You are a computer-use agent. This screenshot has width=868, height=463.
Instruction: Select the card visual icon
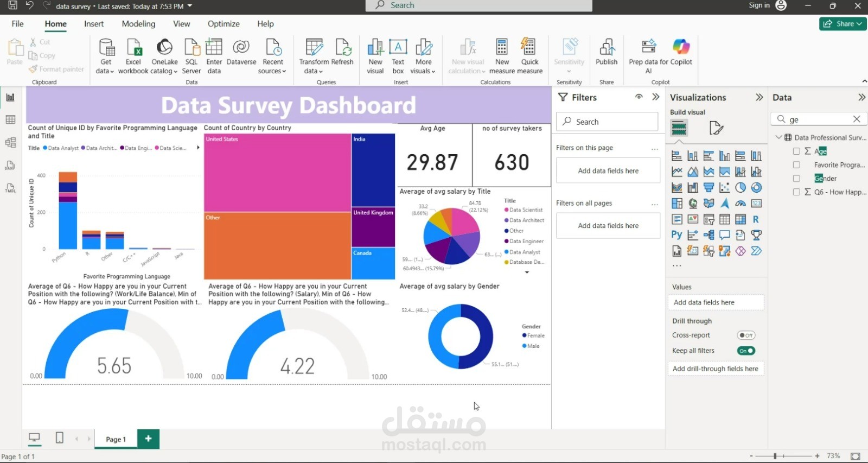click(756, 204)
